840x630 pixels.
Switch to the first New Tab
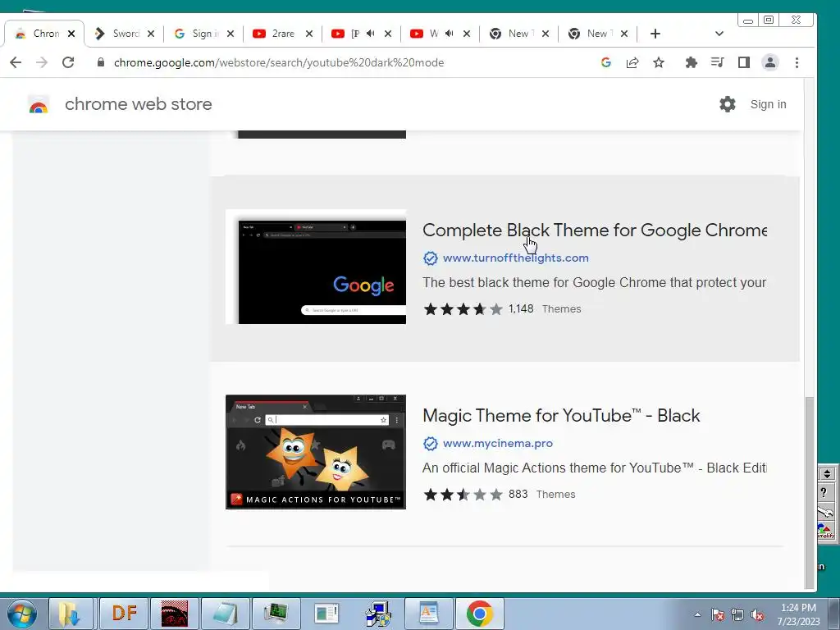(x=513, y=33)
